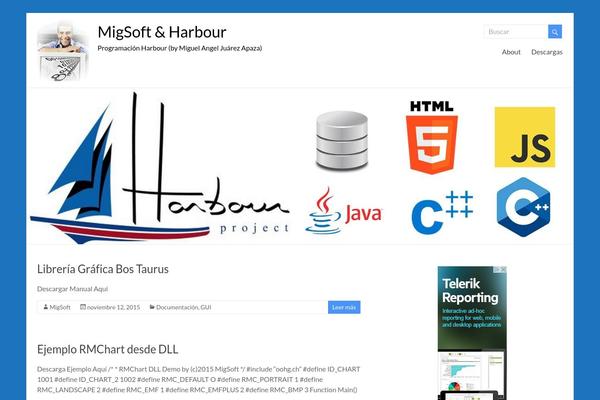Close the Telerik ad via its X icon

tap(503, 269)
